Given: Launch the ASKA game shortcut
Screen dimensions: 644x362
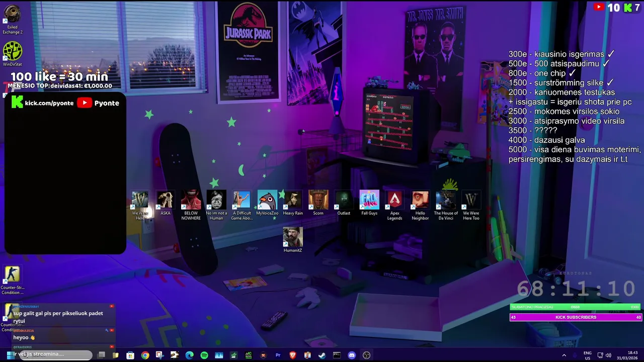Looking at the screenshot, I should click(x=166, y=203).
